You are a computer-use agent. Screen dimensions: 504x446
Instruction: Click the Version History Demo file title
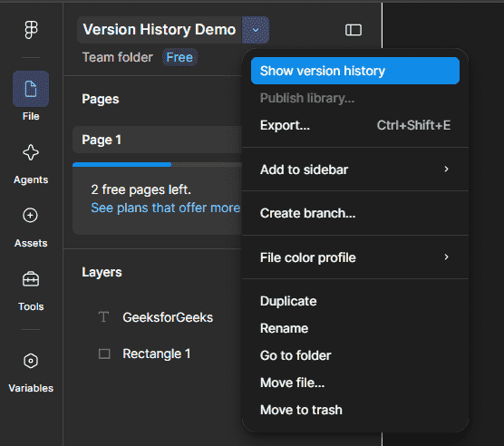tap(160, 30)
